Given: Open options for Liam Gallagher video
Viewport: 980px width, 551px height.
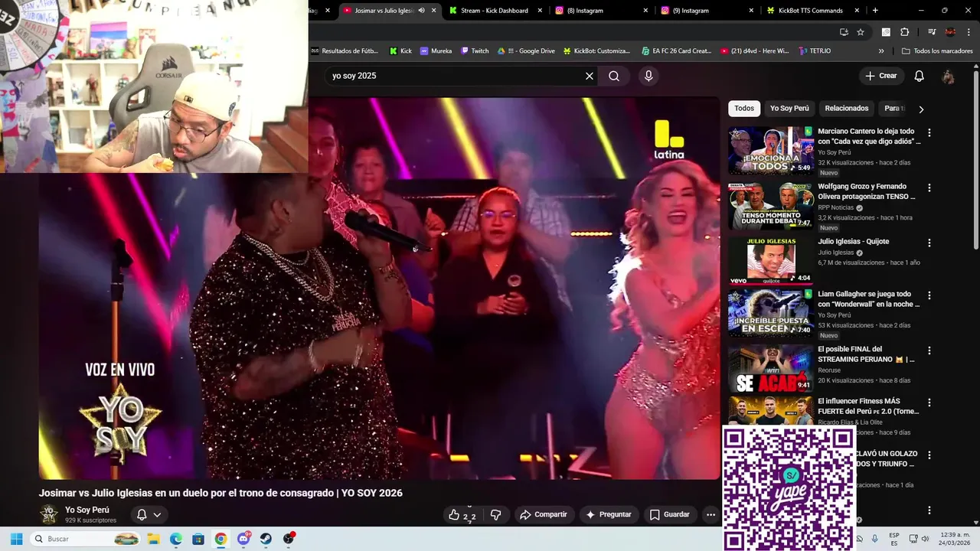Looking at the screenshot, I should pyautogui.click(x=929, y=295).
